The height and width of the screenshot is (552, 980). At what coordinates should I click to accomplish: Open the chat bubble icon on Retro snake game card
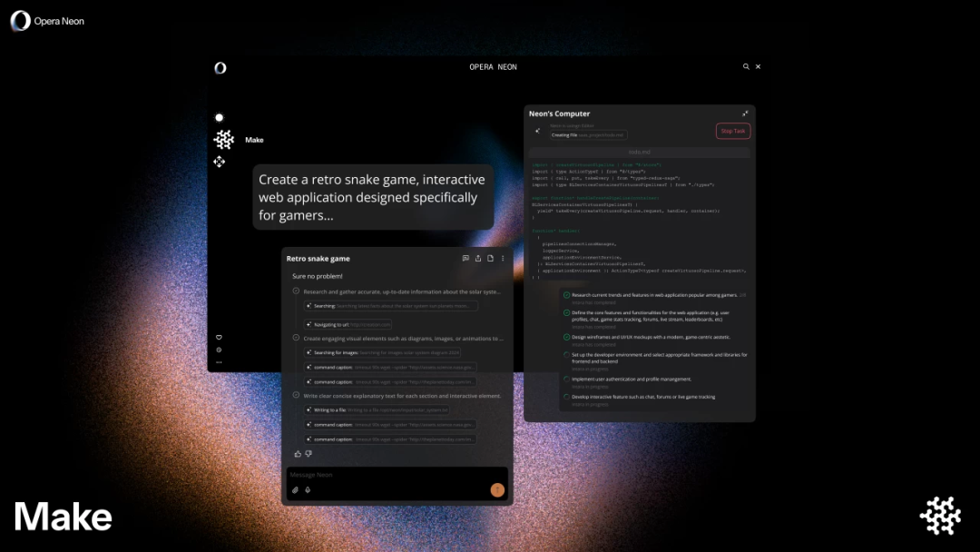pyautogui.click(x=465, y=258)
